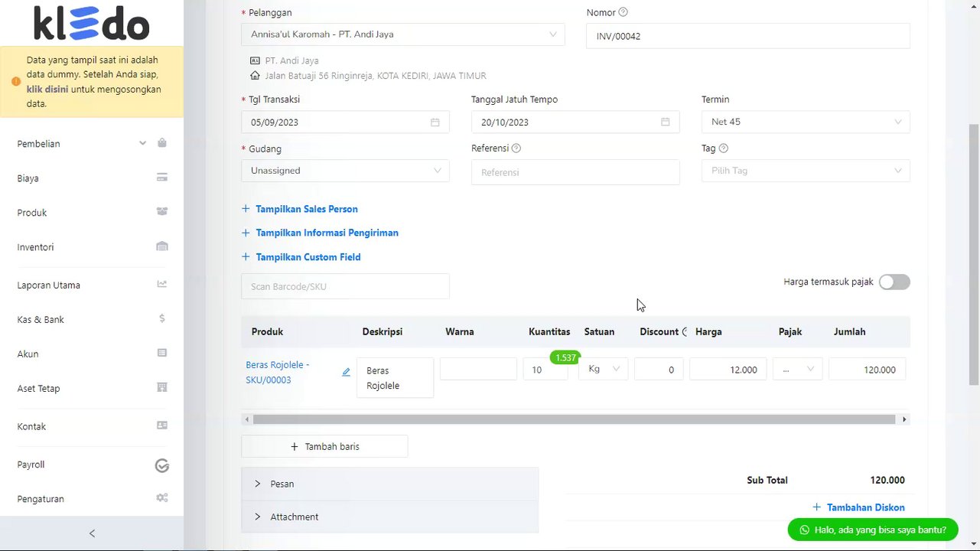
Task: Open the Tanggal Jatuh Tempo calendar icon
Action: (665, 122)
